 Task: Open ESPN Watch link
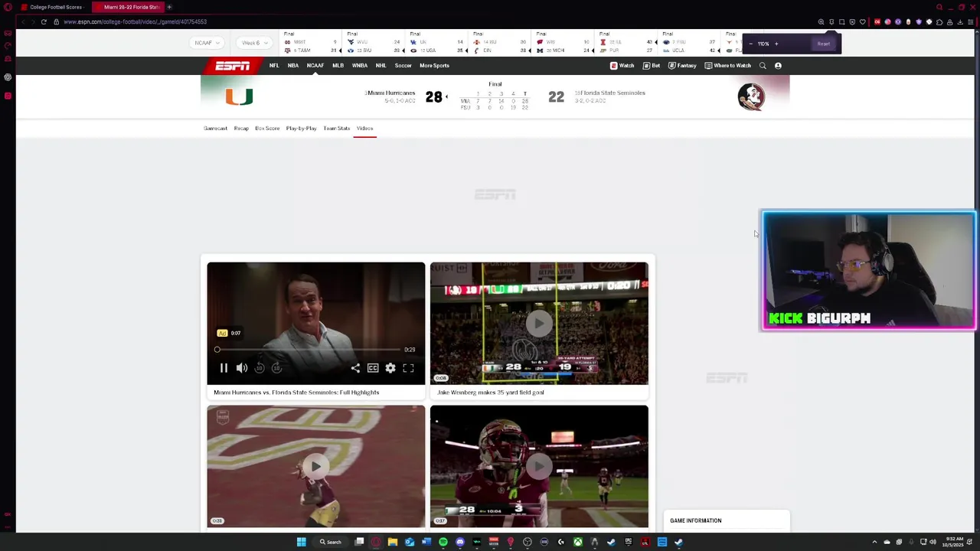[622, 66]
